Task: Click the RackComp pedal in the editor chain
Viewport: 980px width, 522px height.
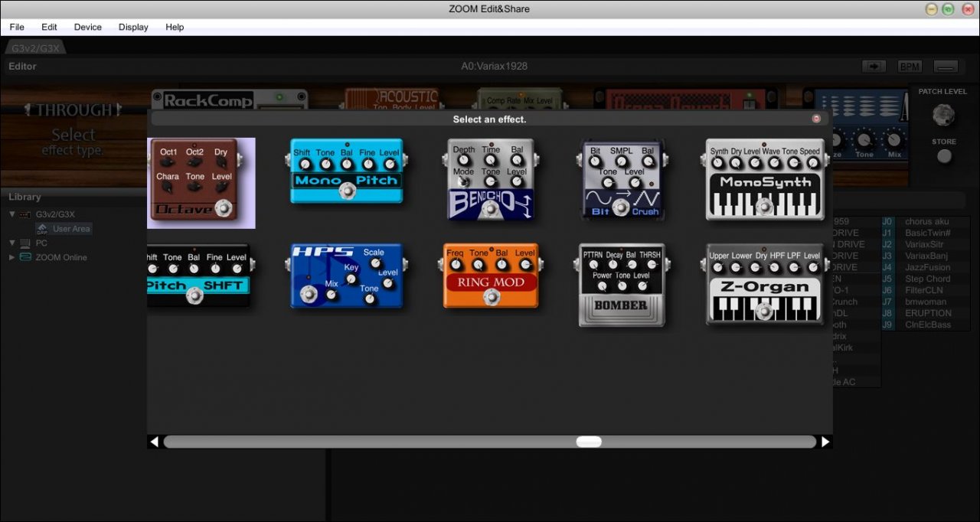Action: (x=230, y=99)
